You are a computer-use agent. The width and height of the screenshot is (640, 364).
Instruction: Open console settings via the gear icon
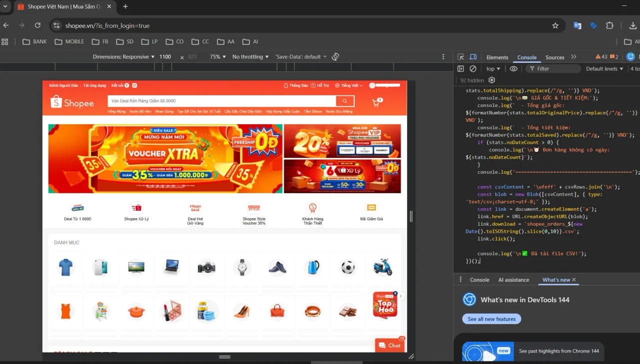click(x=491, y=80)
